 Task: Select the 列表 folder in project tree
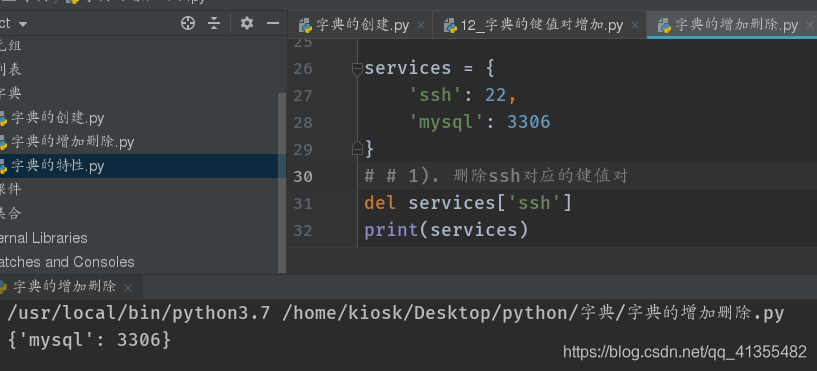pos(10,69)
